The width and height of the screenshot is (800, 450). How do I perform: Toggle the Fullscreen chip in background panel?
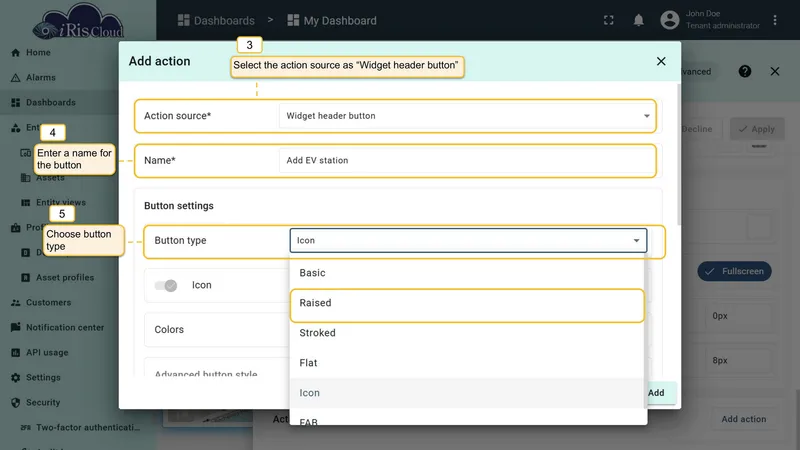(x=735, y=271)
